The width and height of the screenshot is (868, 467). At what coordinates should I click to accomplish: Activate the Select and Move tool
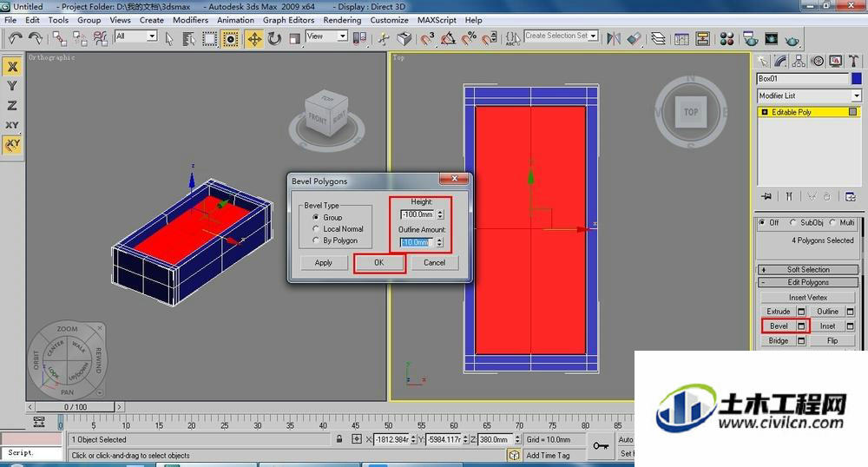point(254,38)
